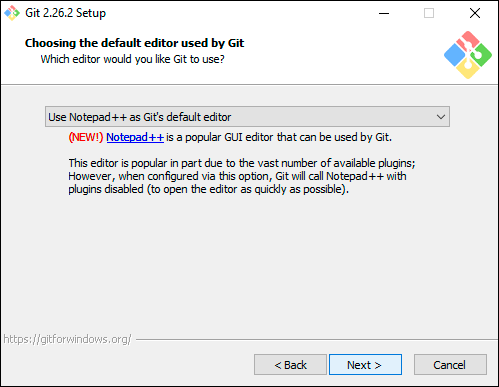The height and width of the screenshot is (387, 499).
Task: Click the Git icon in the title bar
Action: click(x=12, y=13)
